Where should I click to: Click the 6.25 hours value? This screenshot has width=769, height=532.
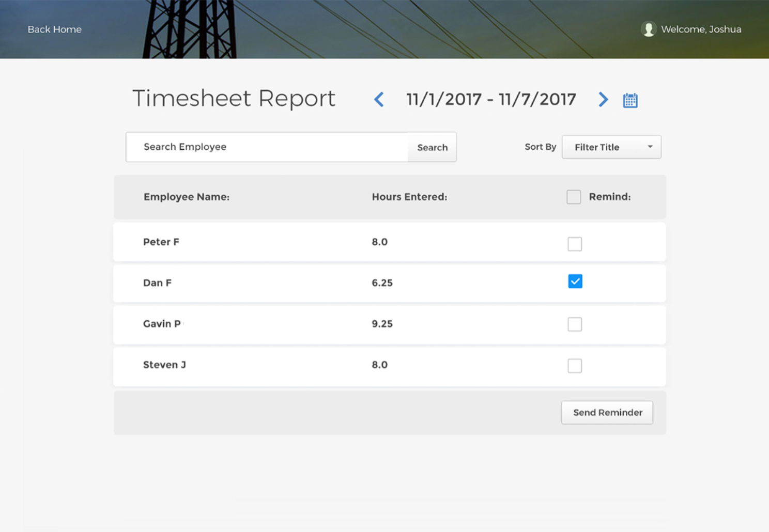[382, 283]
